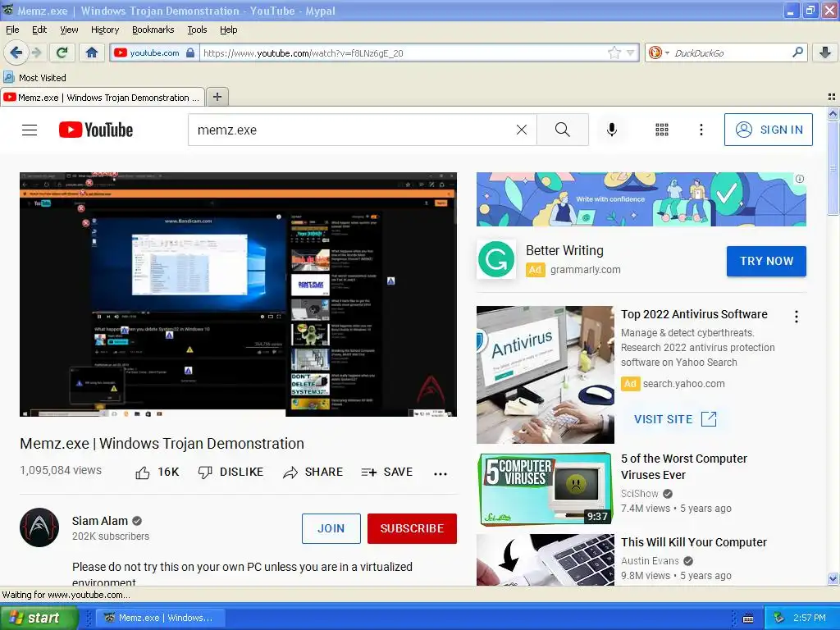Open Top 2022 Antivirus Software ad title

[x=694, y=314]
